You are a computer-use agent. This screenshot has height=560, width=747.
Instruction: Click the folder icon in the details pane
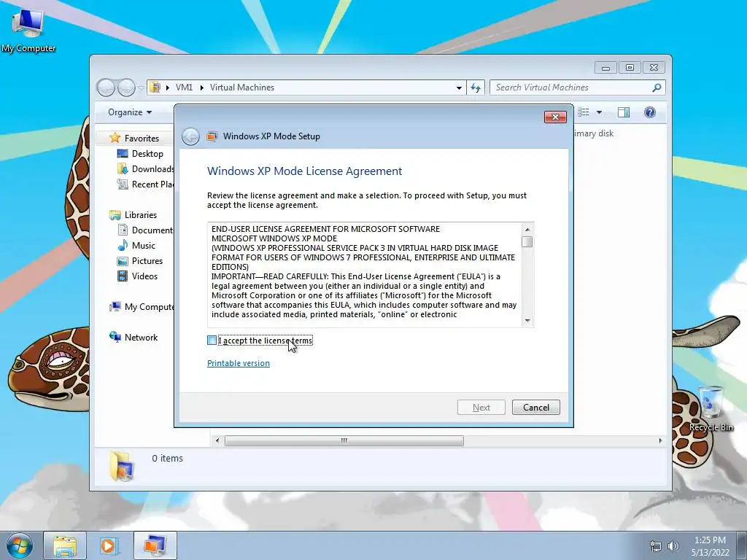click(x=123, y=466)
